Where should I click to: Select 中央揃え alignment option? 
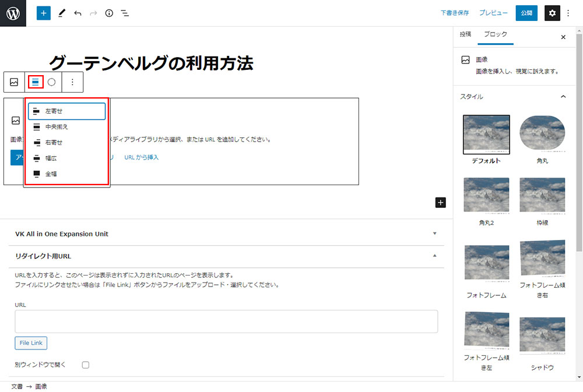(57, 126)
